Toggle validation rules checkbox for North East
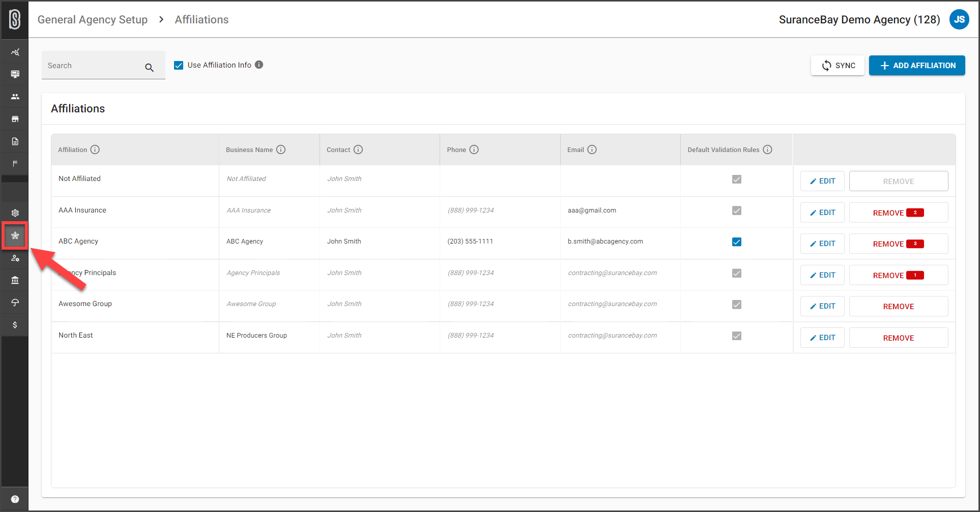This screenshot has width=980, height=512. click(x=736, y=336)
